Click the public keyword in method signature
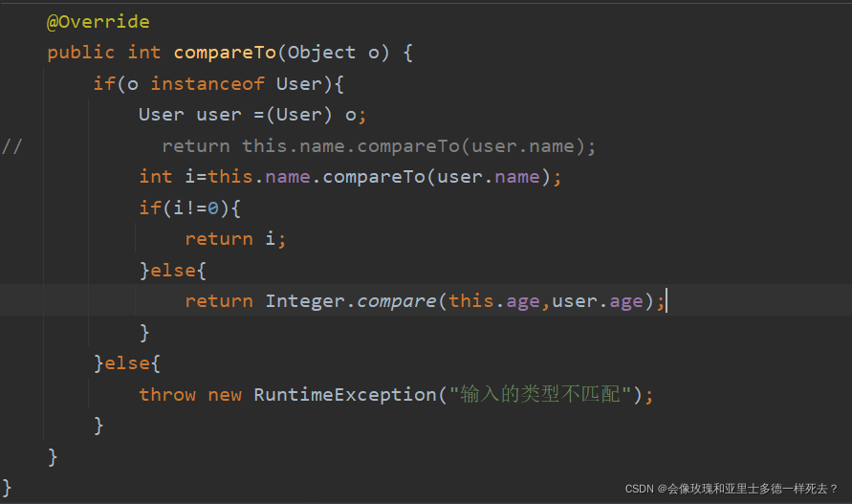Screen dimensions: 852x504 click(x=81, y=53)
